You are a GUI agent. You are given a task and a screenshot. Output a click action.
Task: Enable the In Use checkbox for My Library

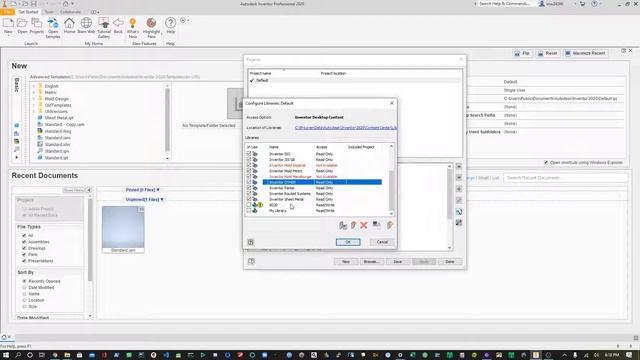(x=249, y=211)
